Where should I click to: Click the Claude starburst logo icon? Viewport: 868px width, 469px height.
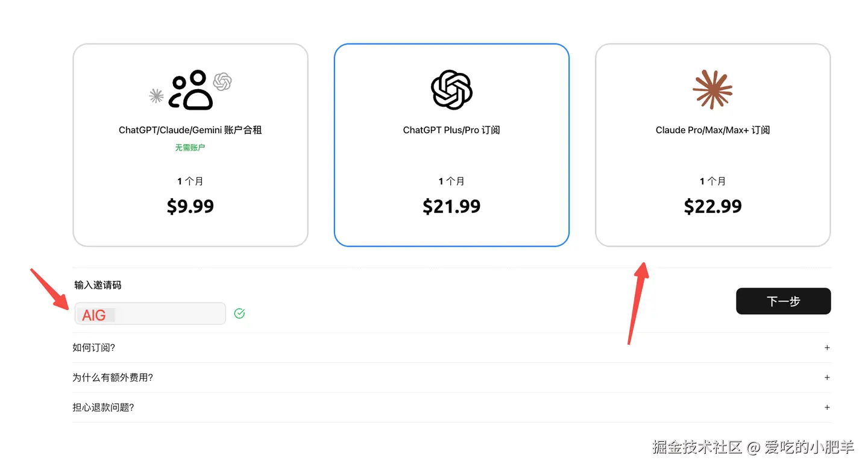pos(712,90)
